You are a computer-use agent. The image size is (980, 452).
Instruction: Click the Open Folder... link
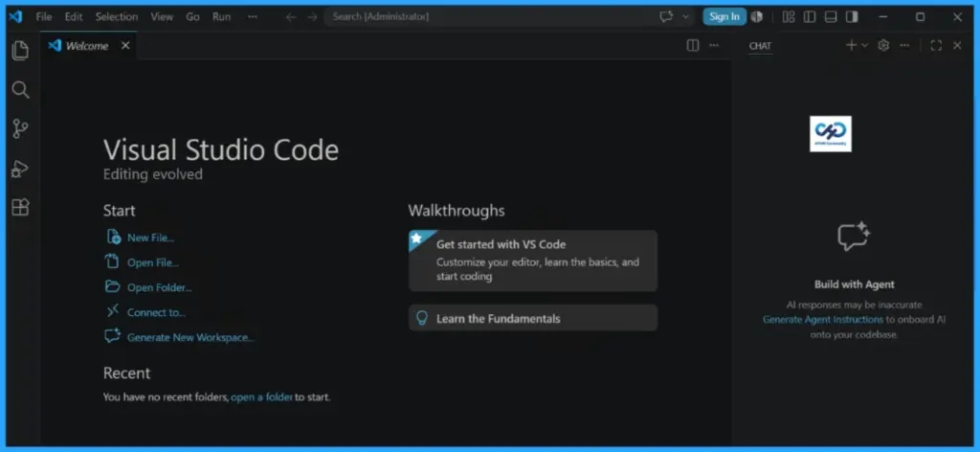pyautogui.click(x=160, y=287)
